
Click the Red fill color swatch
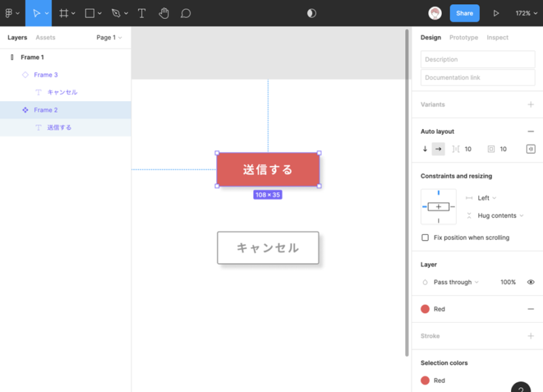[426, 309]
